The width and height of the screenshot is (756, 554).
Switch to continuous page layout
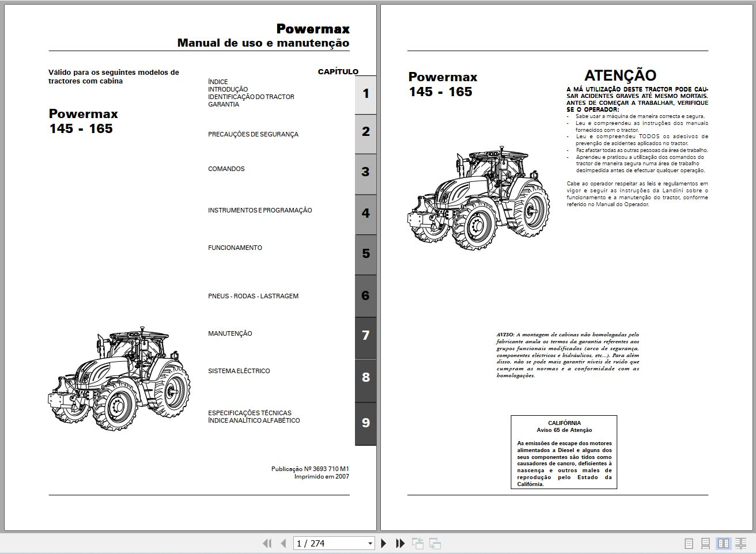(705, 543)
